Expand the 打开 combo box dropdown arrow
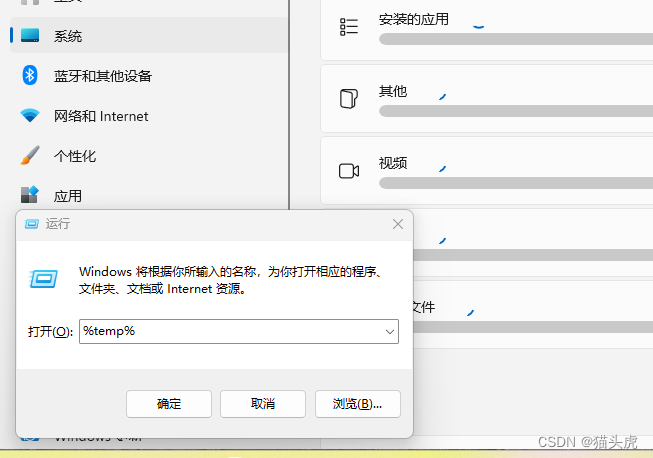Screen dimensions: 653x458 [390, 332]
